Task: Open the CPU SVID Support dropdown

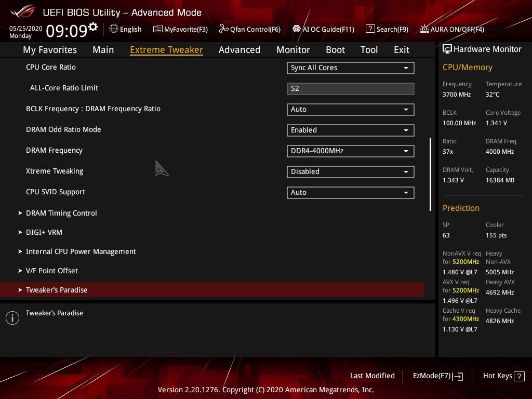Action: (351, 192)
